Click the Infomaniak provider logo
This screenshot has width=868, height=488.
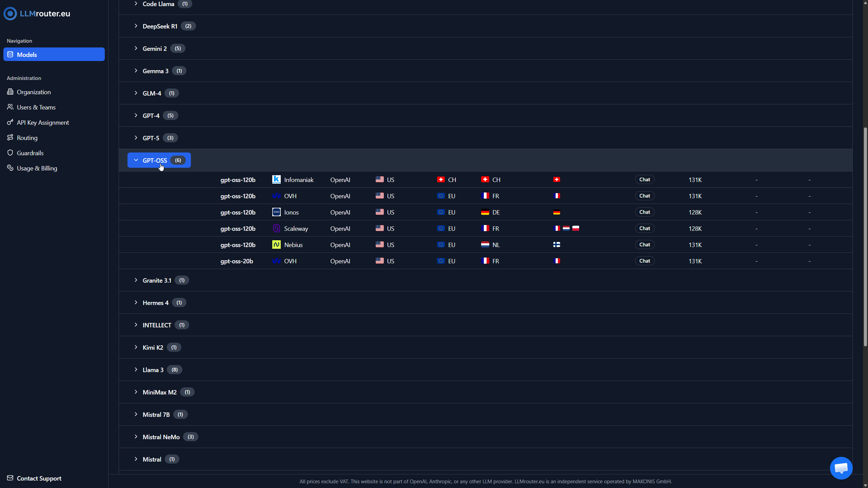point(276,180)
